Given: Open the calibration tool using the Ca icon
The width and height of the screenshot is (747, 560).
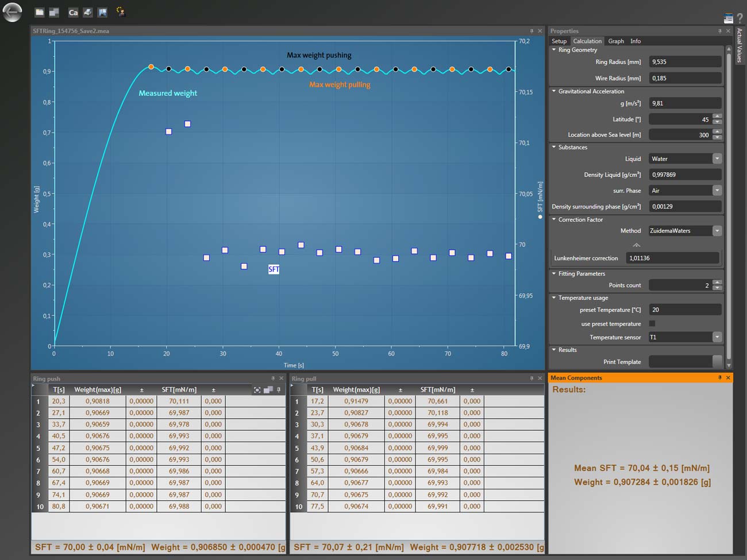Looking at the screenshot, I should pyautogui.click(x=72, y=12).
